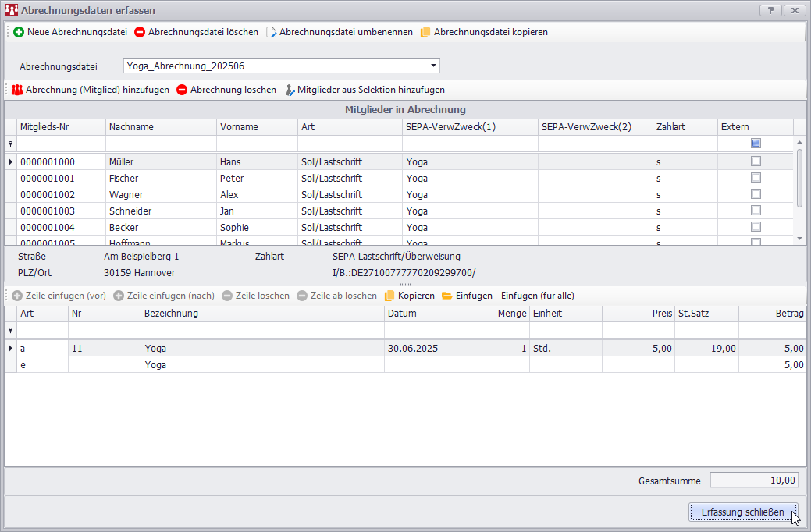811x532 pixels.
Task: Click the Kopieren icon in line toolbar
Action: click(x=389, y=296)
